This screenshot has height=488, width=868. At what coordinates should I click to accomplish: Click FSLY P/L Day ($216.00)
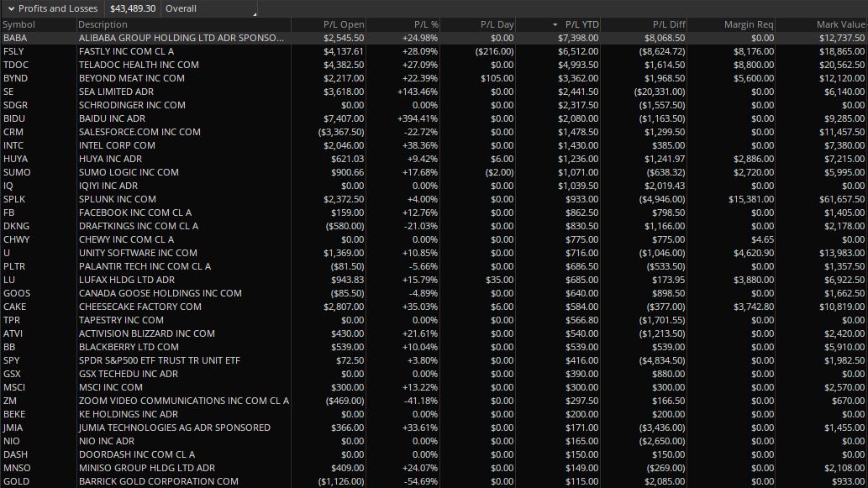point(494,51)
